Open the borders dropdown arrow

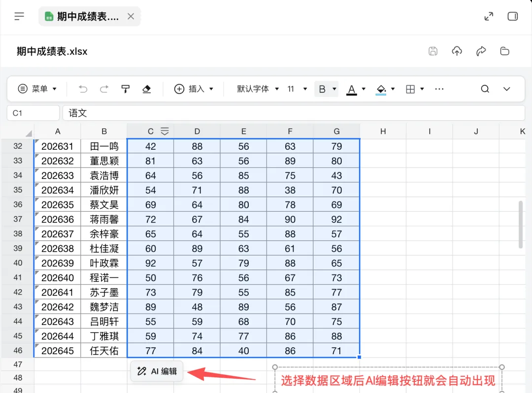click(422, 89)
